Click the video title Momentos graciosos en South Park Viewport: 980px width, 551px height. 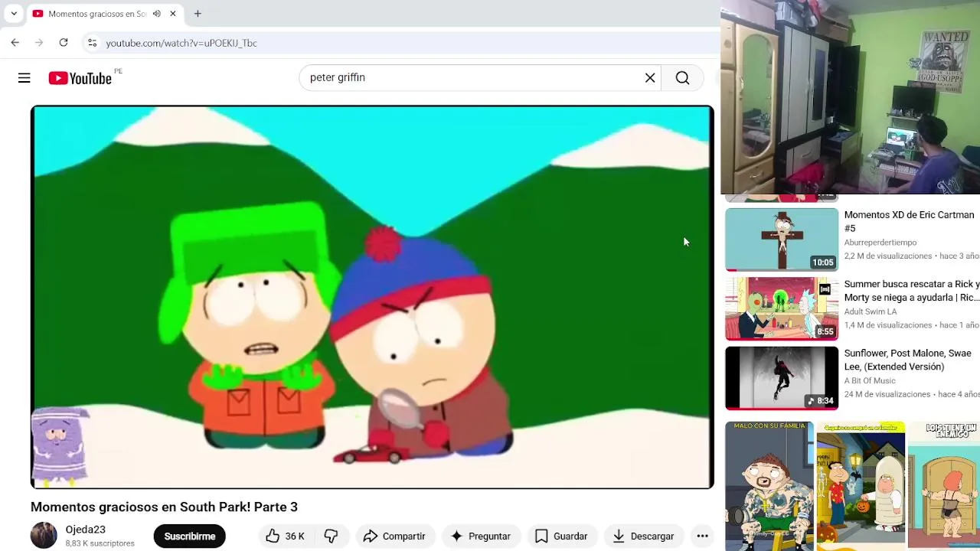pyautogui.click(x=164, y=507)
